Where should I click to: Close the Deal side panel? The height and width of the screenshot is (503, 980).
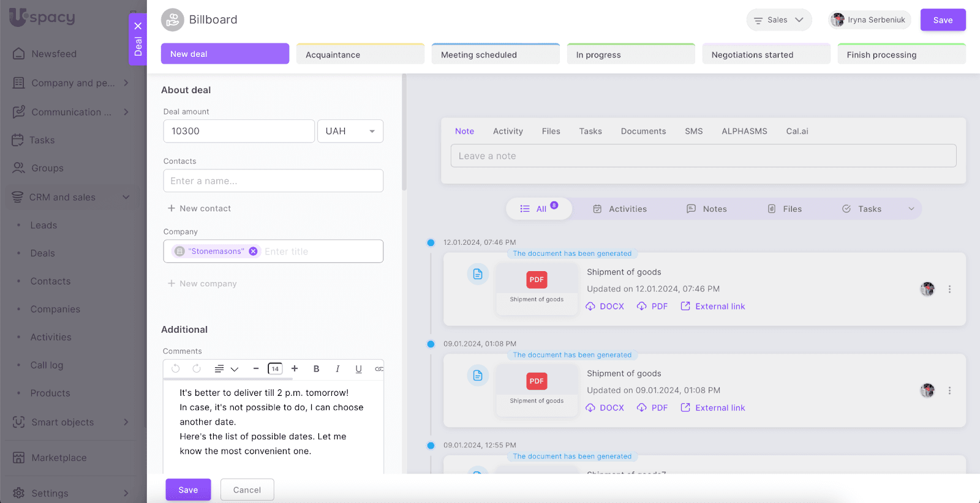[x=138, y=26]
